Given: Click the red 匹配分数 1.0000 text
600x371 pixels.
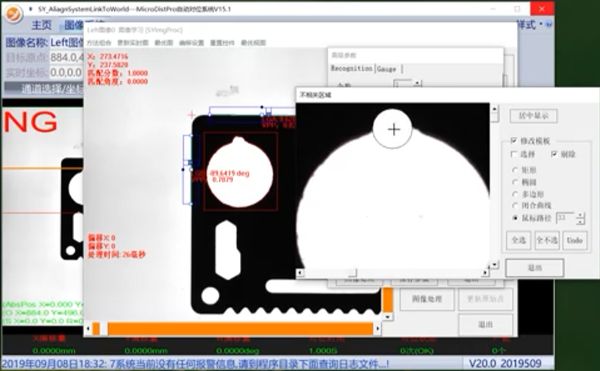Looking at the screenshot, I should 118,73.
